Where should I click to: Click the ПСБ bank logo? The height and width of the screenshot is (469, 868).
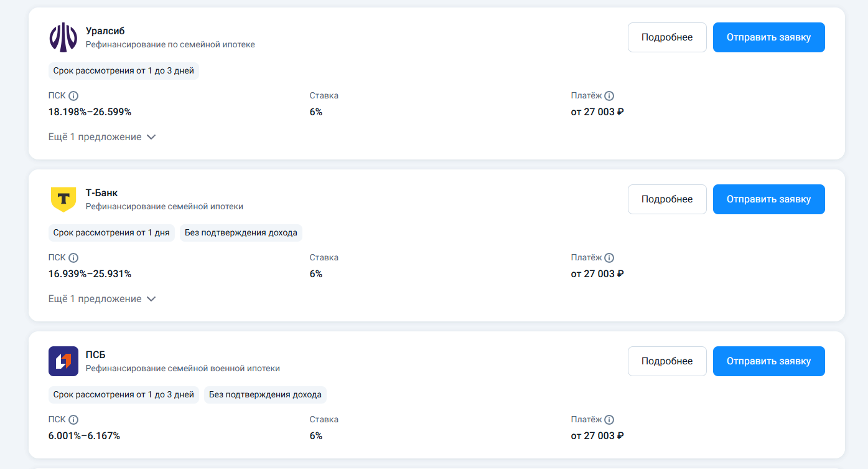point(63,361)
